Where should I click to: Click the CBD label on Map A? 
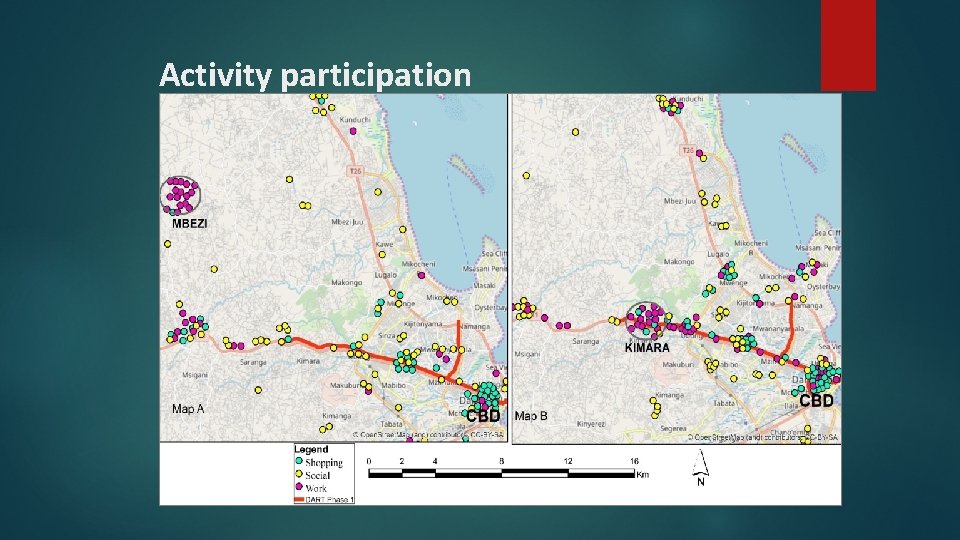pos(483,416)
